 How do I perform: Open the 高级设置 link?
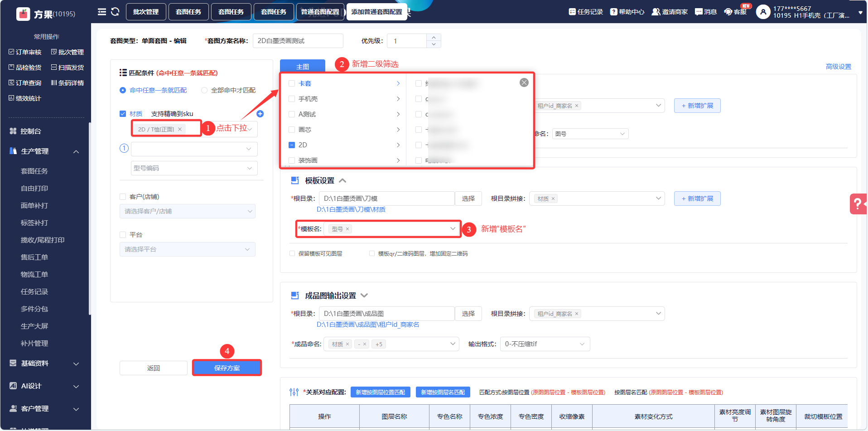(839, 67)
